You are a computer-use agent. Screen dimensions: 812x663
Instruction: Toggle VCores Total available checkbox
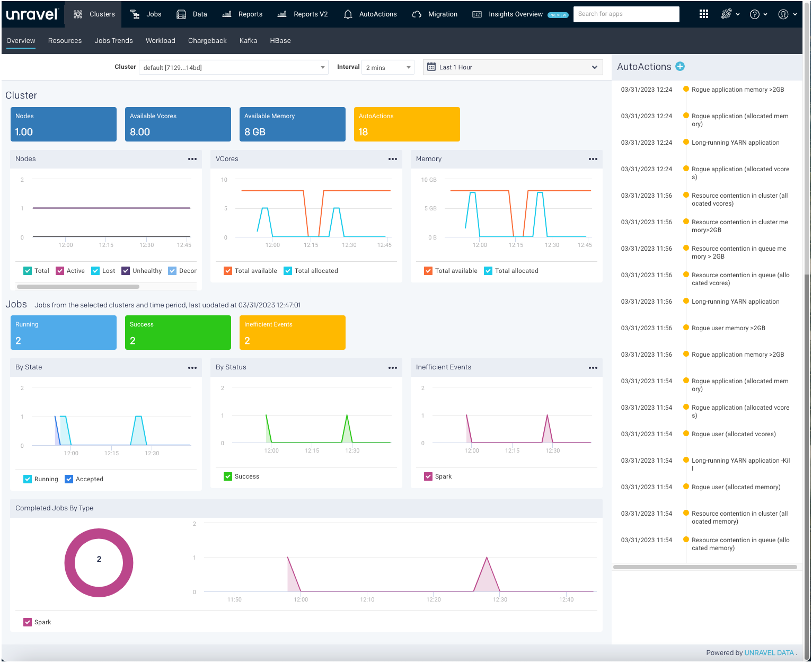click(228, 271)
